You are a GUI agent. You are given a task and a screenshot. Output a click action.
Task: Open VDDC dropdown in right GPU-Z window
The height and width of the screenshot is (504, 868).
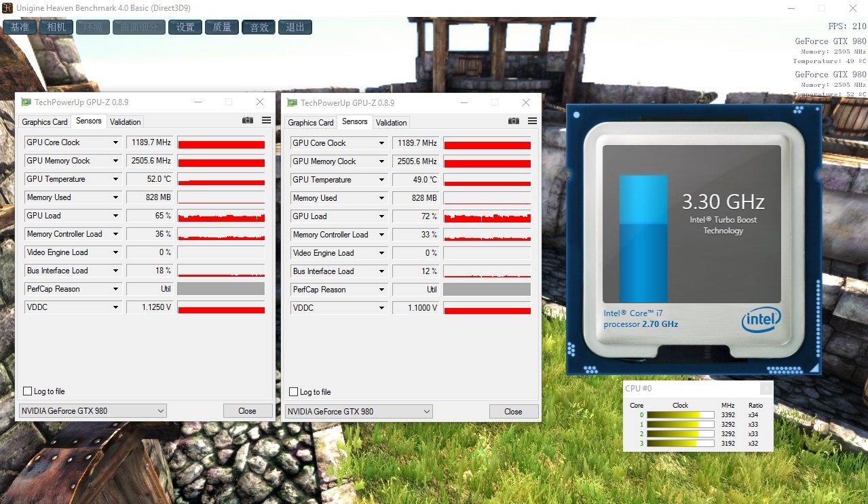382,308
